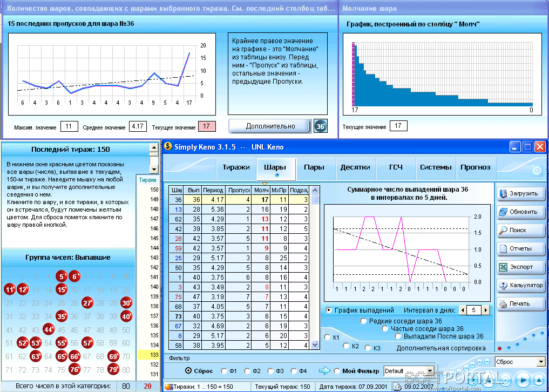Image resolution: width=549 pixels, height=392 pixels.
Task: Open the Default filter dropdown
Action: 409,371
